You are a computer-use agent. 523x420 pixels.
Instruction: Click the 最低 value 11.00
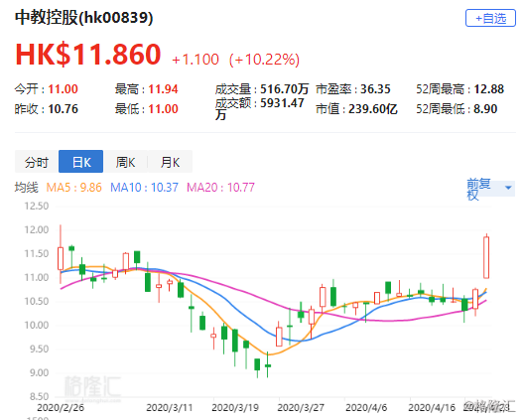[163, 109]
